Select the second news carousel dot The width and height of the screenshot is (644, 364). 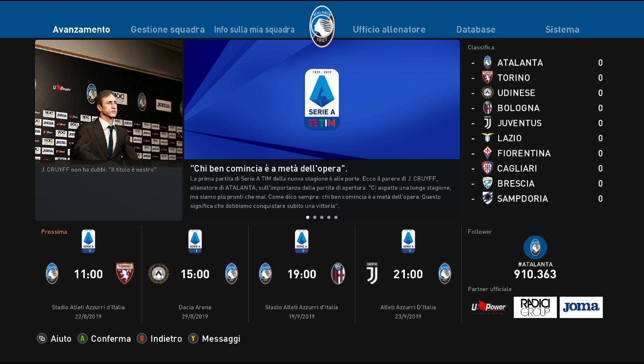[315, 217]
